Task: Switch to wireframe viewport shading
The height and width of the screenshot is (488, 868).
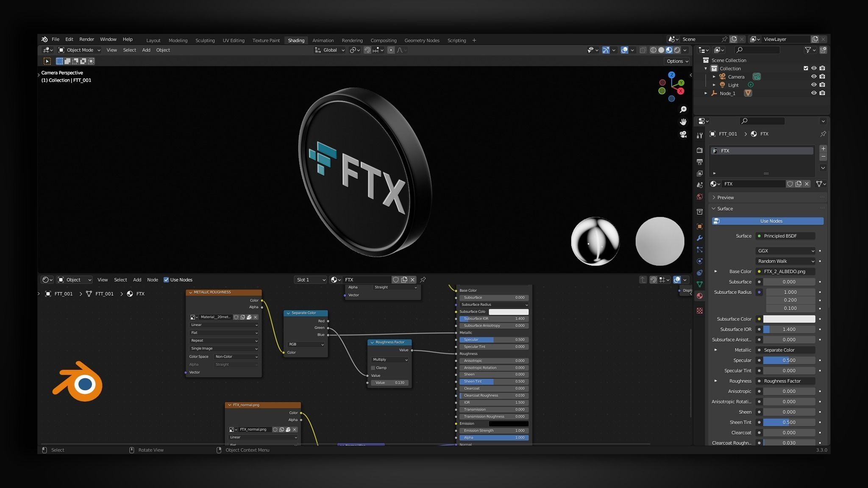Action: click(654, 50)
